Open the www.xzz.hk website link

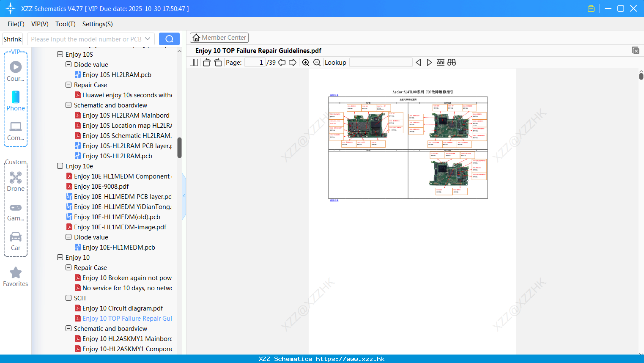[x=350, y=359]
